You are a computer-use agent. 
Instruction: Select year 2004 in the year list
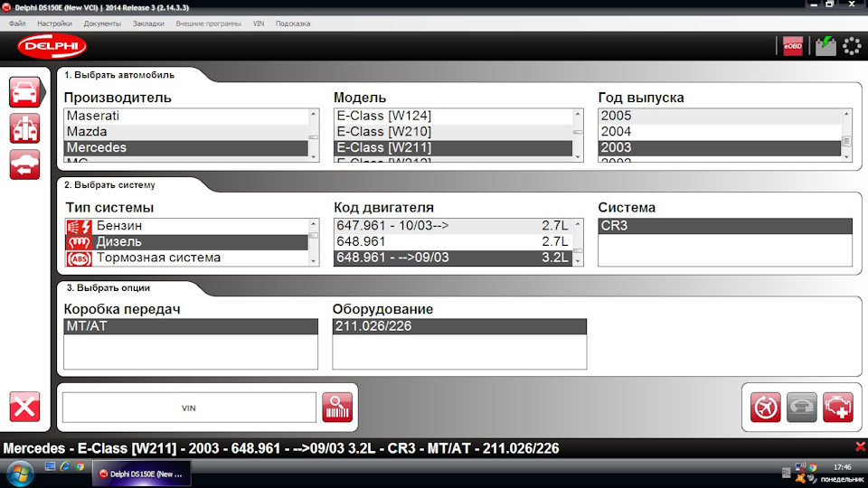pyautogui.click(x=720, y=132)
